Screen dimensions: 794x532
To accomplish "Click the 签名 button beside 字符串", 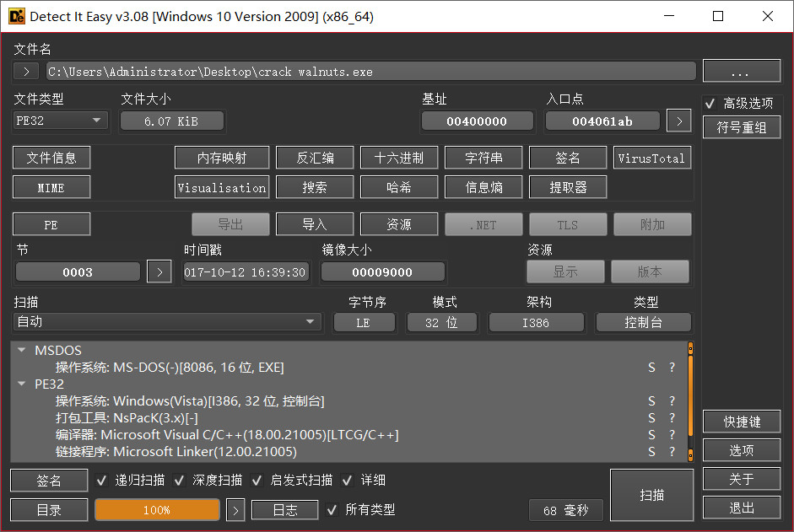I will [568, 158].
